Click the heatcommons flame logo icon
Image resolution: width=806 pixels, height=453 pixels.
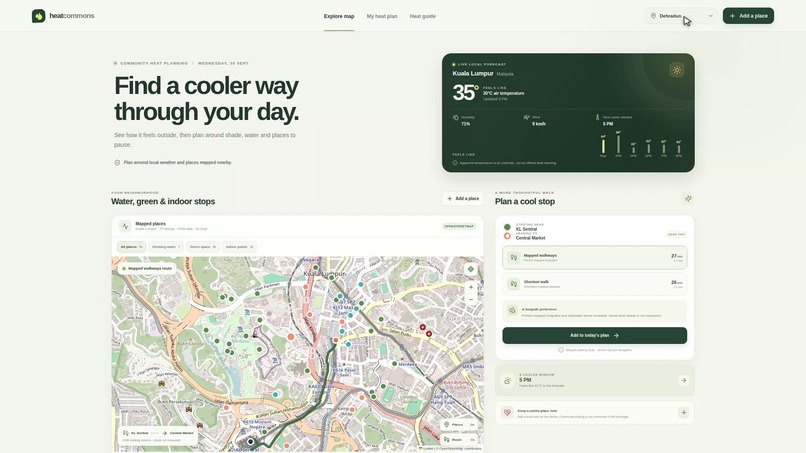click(39, 16)
